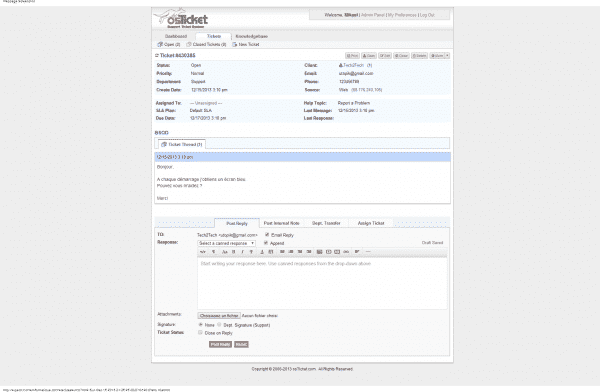
Task: Create a New Ticket from submenu
Action: 246,44
